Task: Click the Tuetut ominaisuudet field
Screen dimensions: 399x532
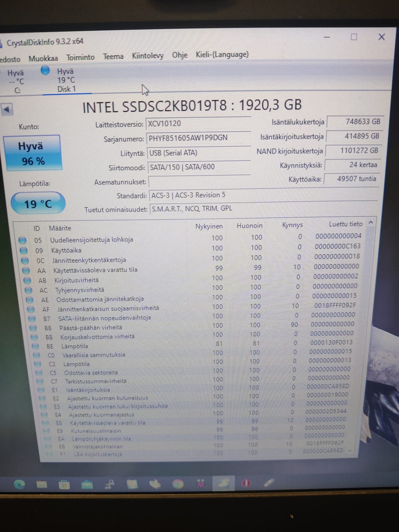Action: 263,208
